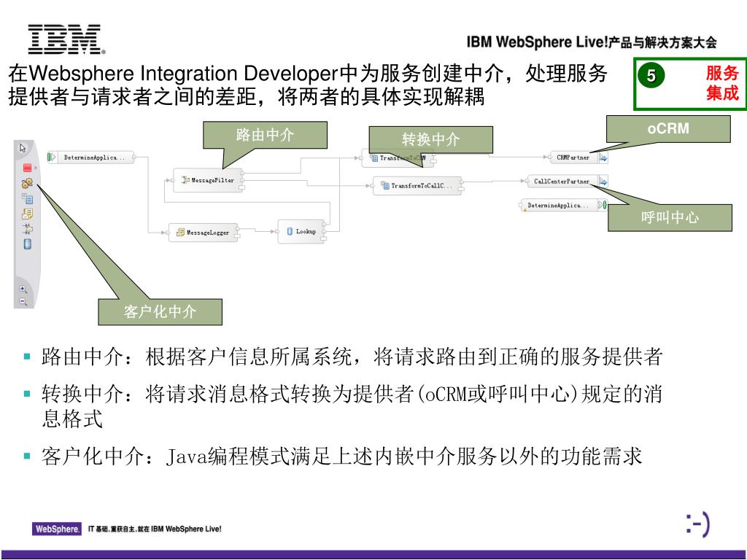Click the MessageFilter primitive node

(209, 180)
